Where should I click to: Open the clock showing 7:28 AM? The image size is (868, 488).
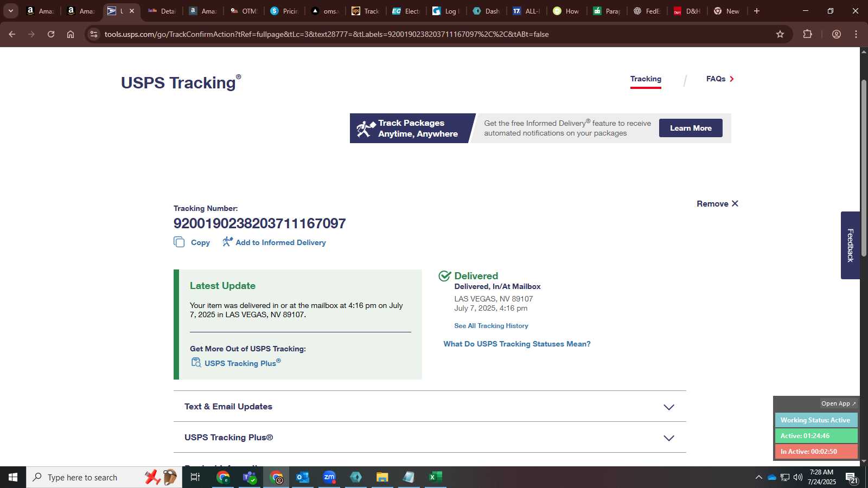coord(821,477)
